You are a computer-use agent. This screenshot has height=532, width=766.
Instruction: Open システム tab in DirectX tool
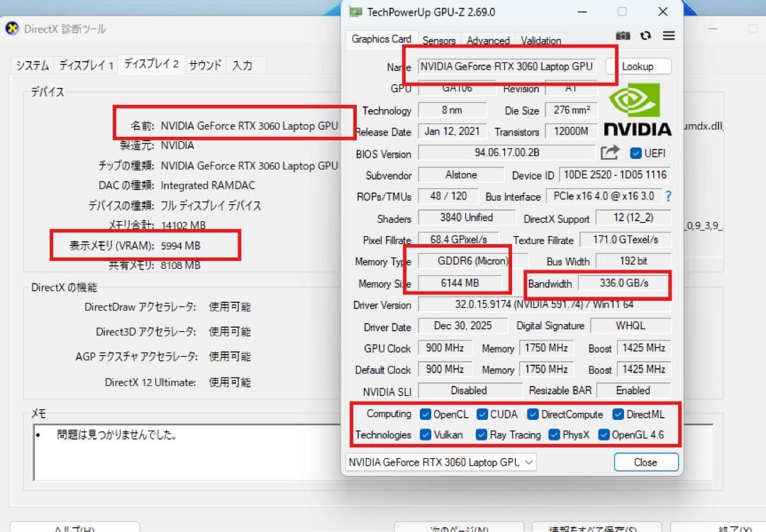(33, 65)
